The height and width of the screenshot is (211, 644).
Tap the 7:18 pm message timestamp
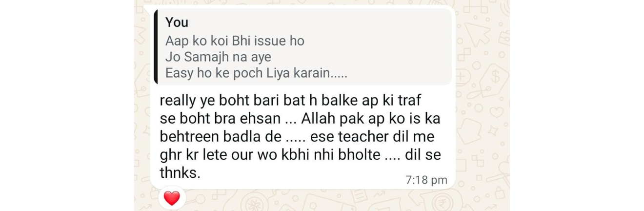(426, 180)
